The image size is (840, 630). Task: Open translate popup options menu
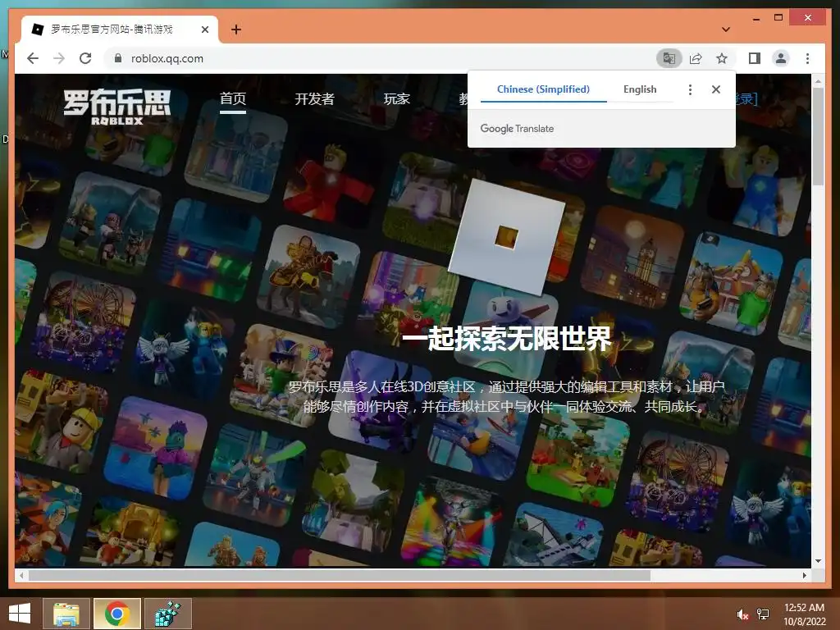(690, 89)
